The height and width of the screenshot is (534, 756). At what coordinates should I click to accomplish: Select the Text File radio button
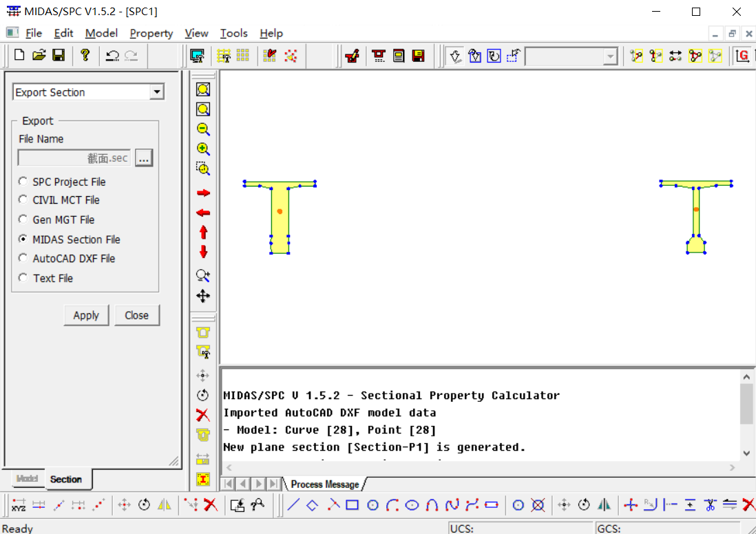[x=23, y=278]
